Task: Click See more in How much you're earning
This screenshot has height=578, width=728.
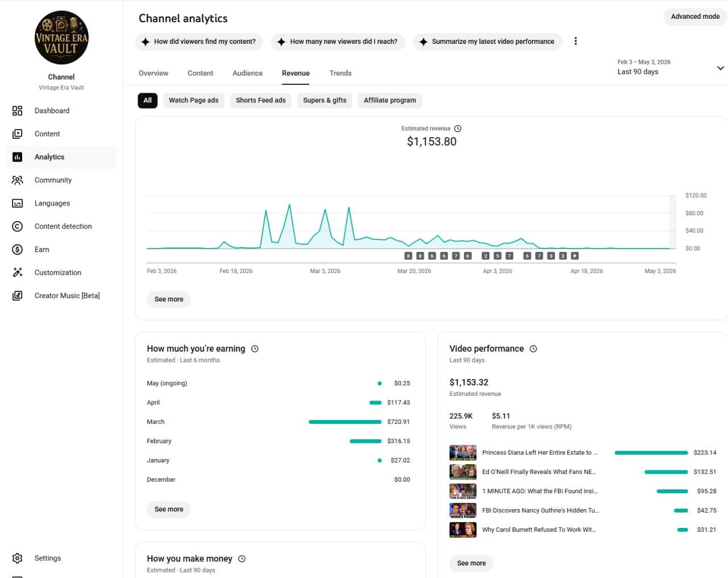Action: 169,509
